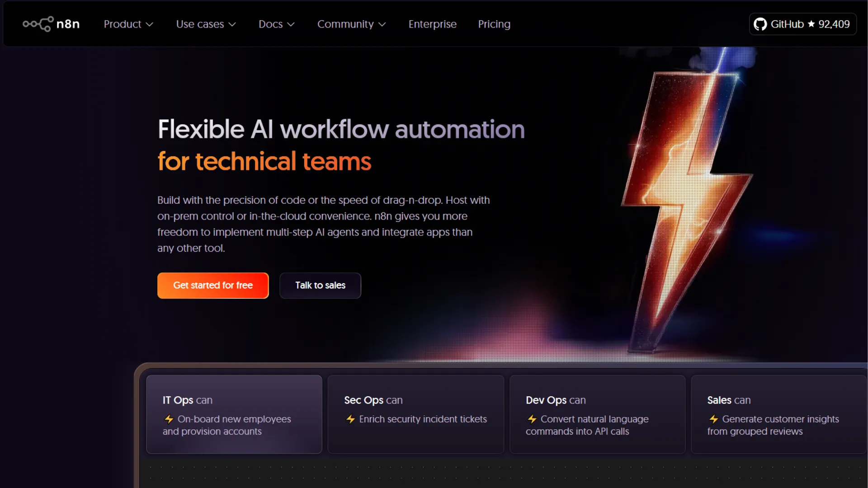Image resolution: width=868 pixels, height=488 pixels.
Task: Click lightning bolt icon in Sec Ops card
Action: (350, 419)
